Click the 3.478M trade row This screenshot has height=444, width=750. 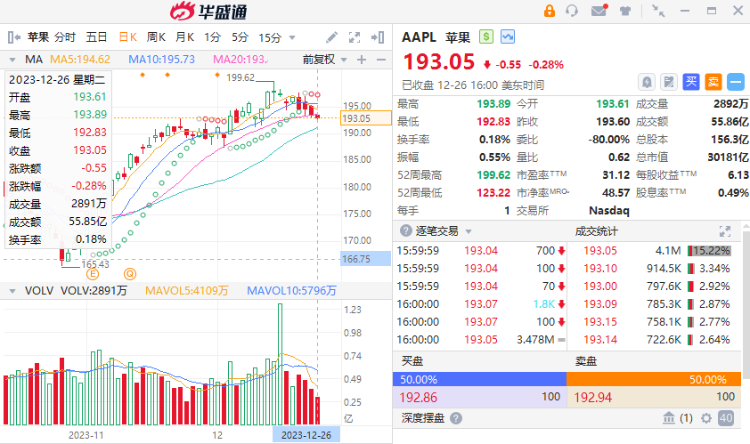[x=481, y=340]
